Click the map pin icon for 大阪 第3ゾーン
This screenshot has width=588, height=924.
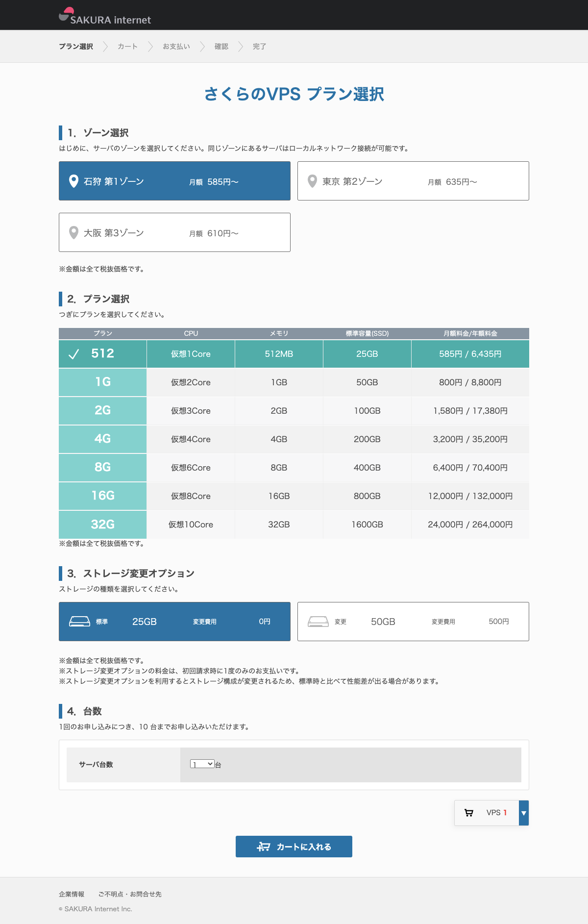pyautogui.click(x=73, y=233)
